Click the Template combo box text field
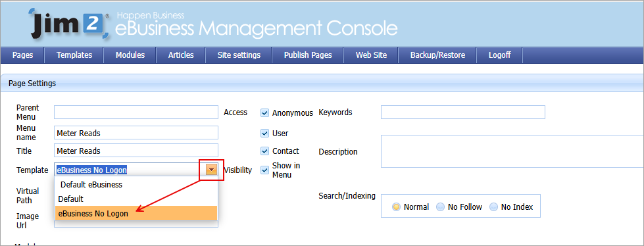Image resolution: width=644 pixels, height=246 pixels. pyautogui.click(x=130, y=170)
